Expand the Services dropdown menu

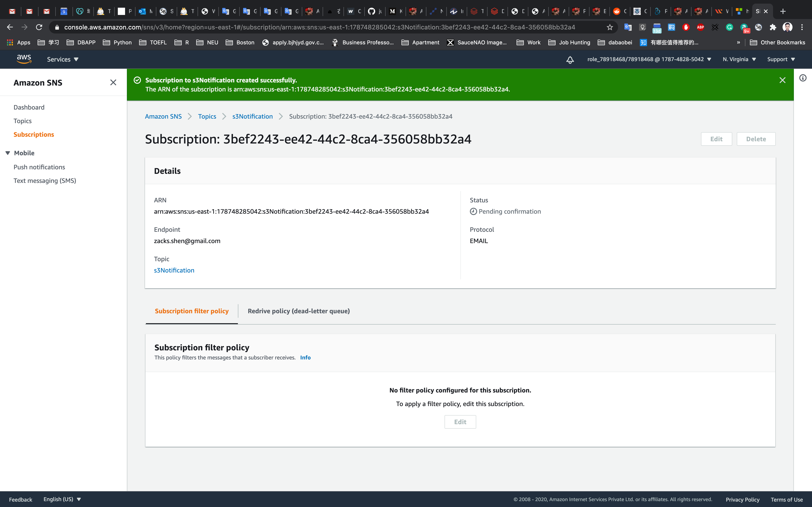pyautogui.click(x=62, y=59)
